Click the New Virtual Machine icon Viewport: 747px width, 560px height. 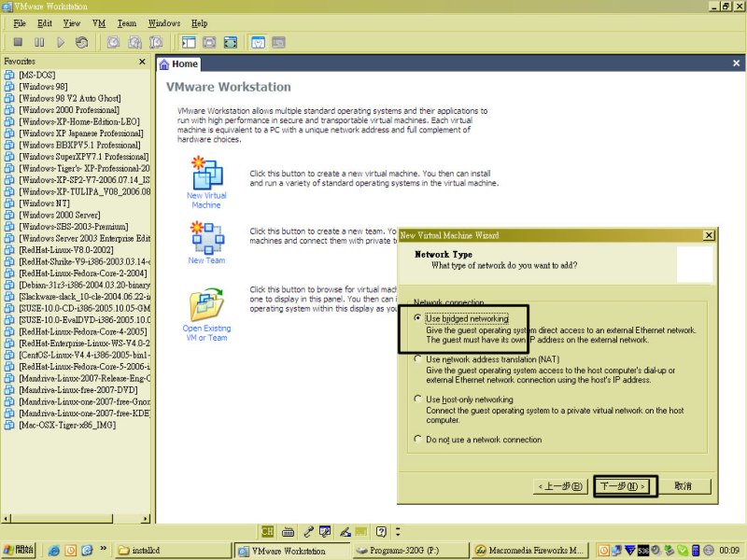pyautogui.click(x=206, y=173)
